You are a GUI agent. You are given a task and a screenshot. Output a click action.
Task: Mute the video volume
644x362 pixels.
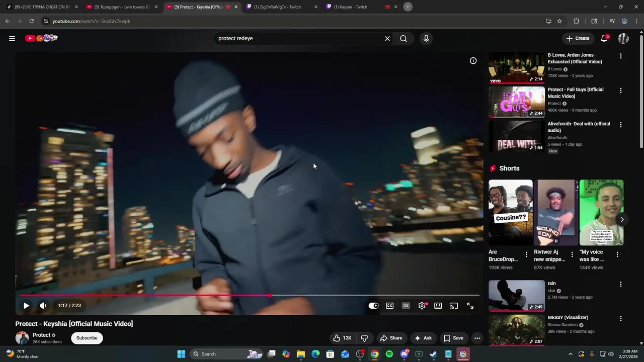click(43, 306)
